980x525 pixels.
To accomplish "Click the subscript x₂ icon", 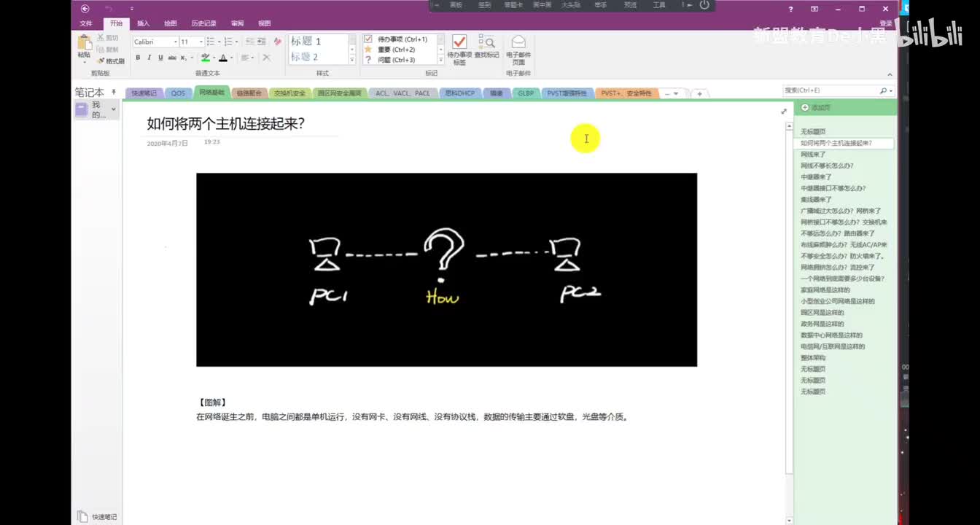I will [184, 58].
